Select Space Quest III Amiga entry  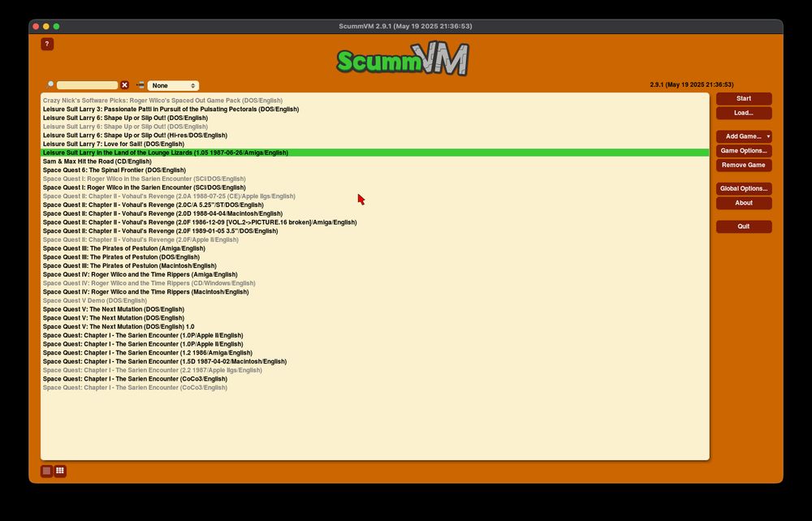(375, 248)
